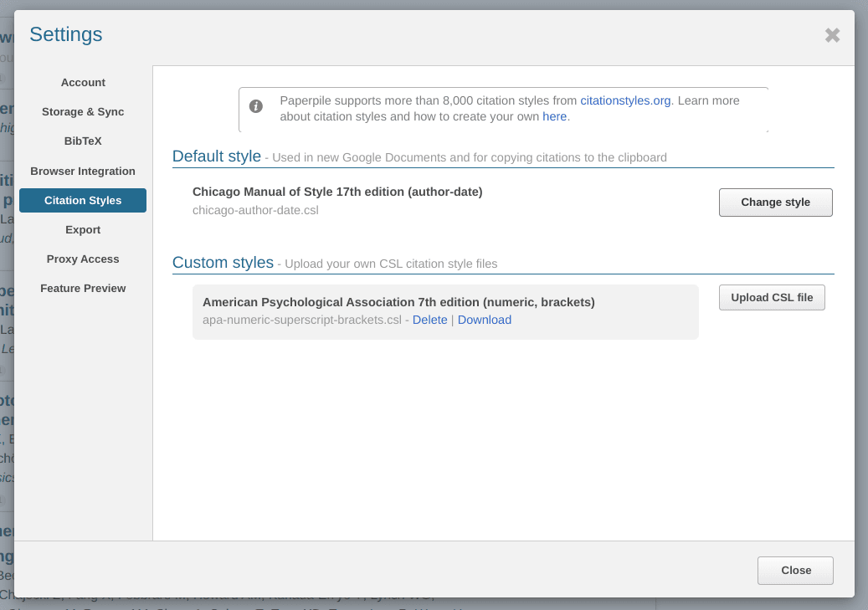Image resolution: width=868 pixels, height=610 pixels.
Task: Open the 'here' link about citation styles
Action: point(554,117)
